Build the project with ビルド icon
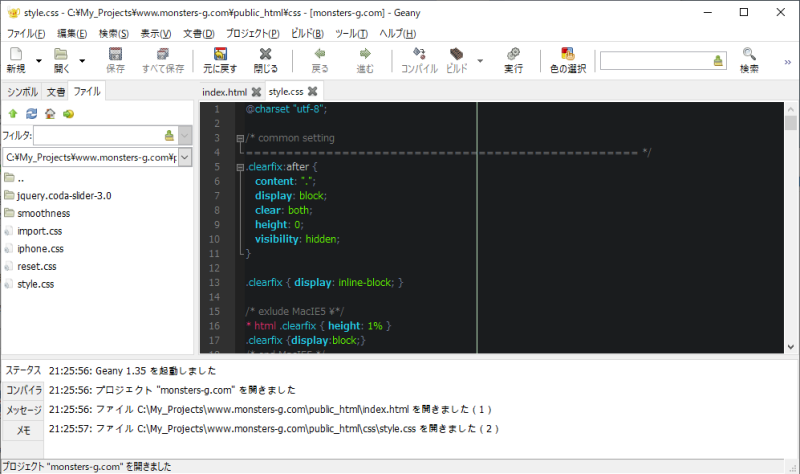Image resolution: width=800 pixels, height=474 pixels. tap(457, 60)
